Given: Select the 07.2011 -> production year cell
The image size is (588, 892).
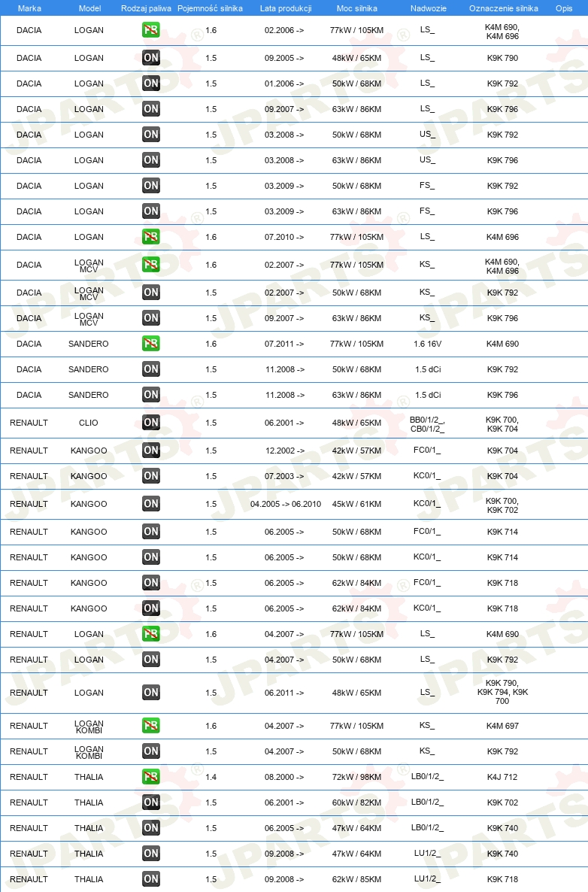Looking at the screenshot, I should coord(283,344).
